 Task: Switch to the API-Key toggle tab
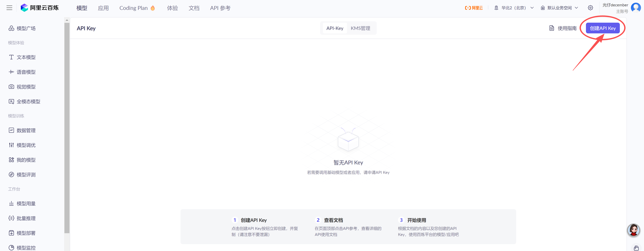[x=334, y=28]
